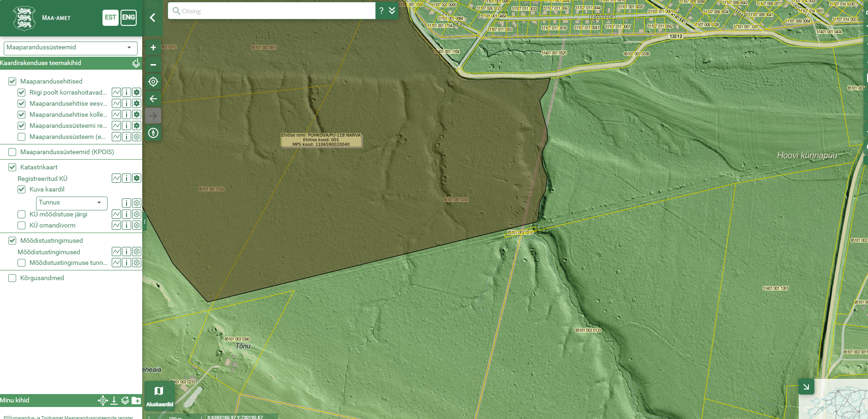Enable Kõrgusandmed layer checkbox

(12, 278)
